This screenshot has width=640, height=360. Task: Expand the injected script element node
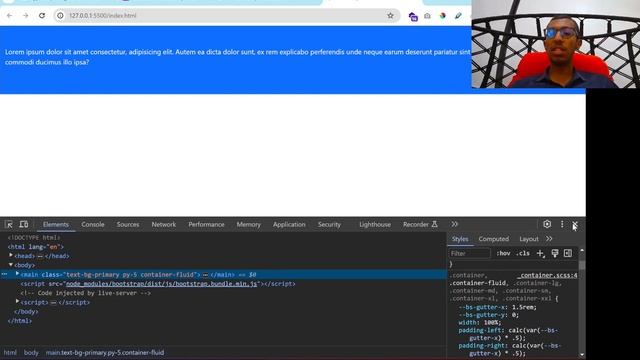click(x=18, y=302)
